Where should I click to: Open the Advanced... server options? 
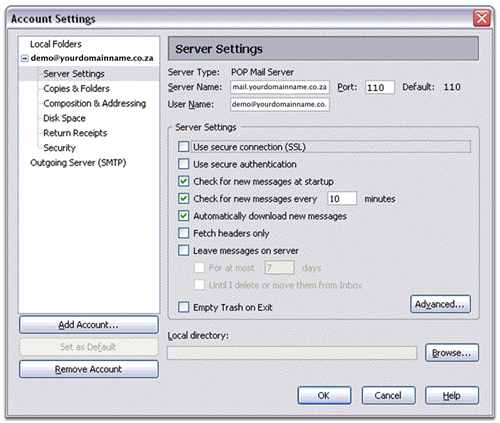click(440, 304)
